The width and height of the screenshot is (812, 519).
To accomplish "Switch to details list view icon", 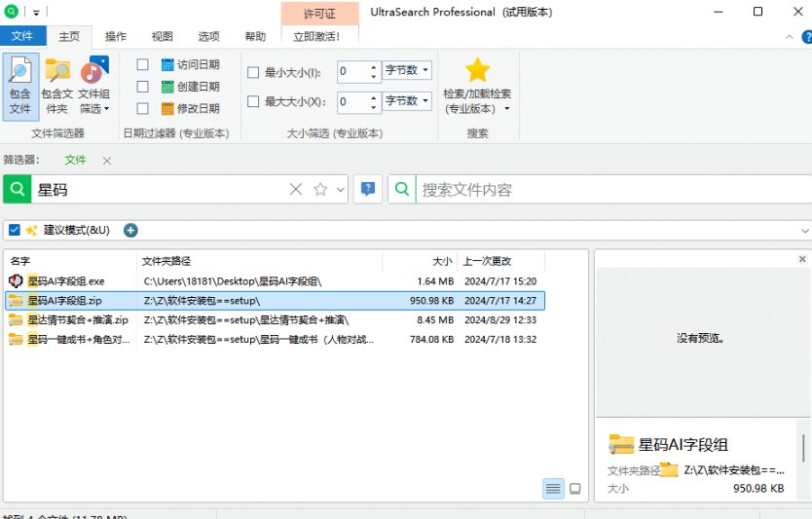I will [553, 488].
